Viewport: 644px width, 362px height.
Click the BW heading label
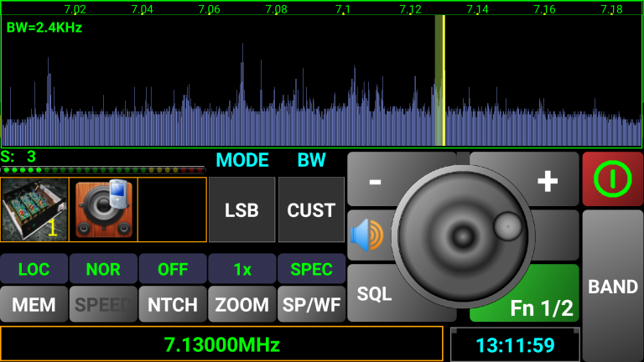(311, 160)
